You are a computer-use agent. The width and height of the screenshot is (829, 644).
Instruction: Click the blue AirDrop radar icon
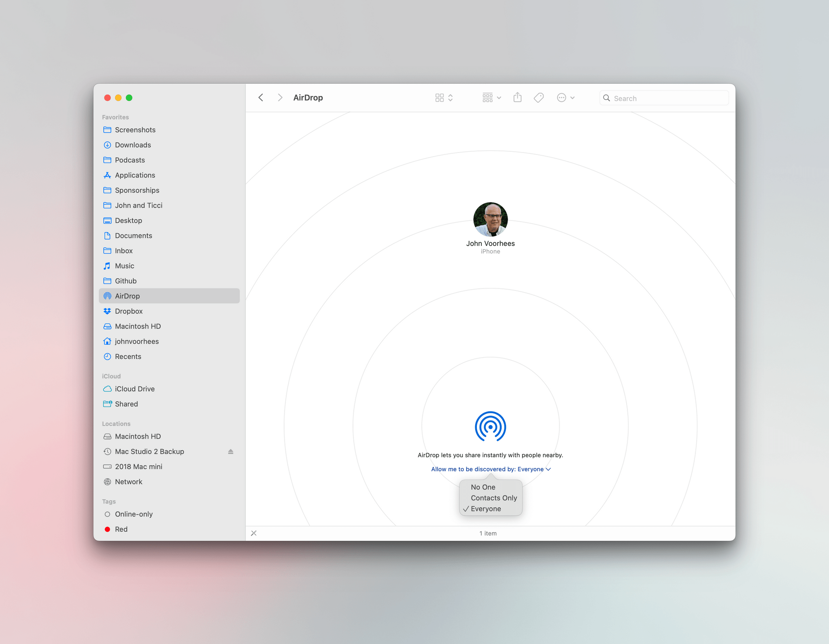(490, 426)
